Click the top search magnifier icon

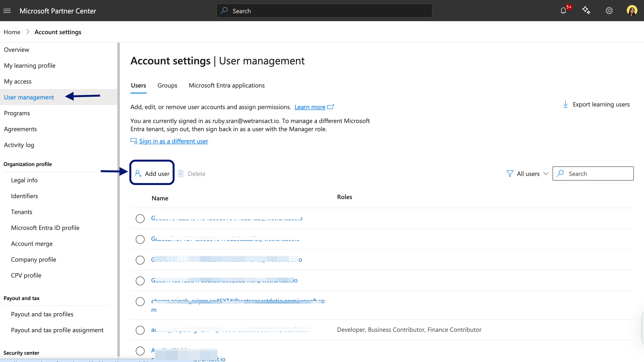click(224, 11)
